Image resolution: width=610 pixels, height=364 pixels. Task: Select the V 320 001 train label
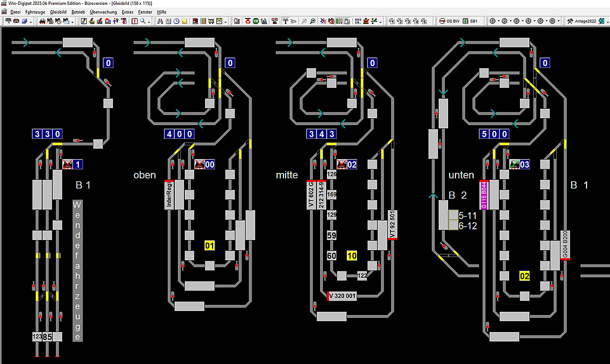coord(342,296)
